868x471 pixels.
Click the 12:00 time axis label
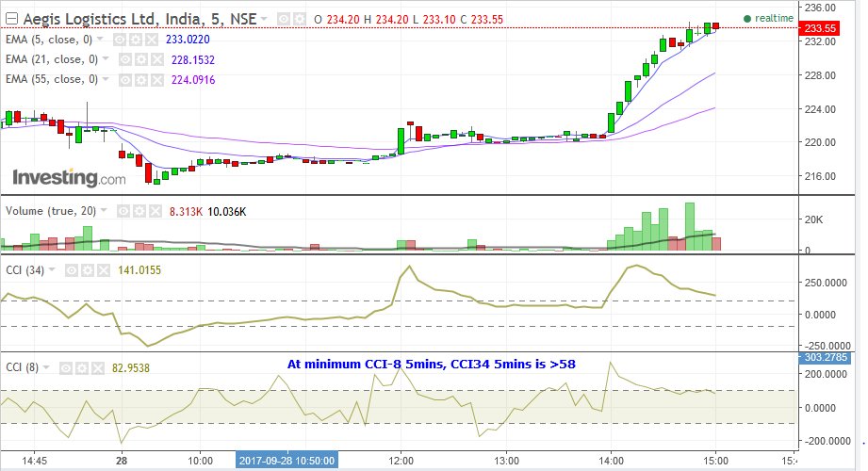pos(401,461)
